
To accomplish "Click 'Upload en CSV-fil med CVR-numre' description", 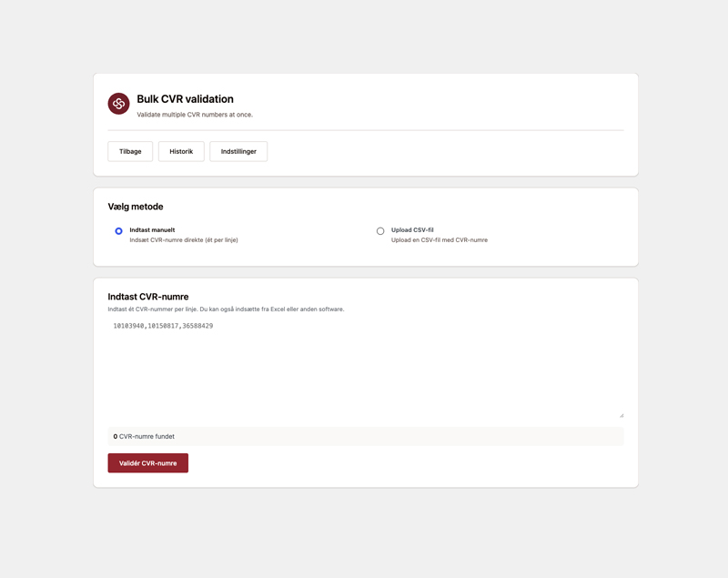I will pos(440,240).
